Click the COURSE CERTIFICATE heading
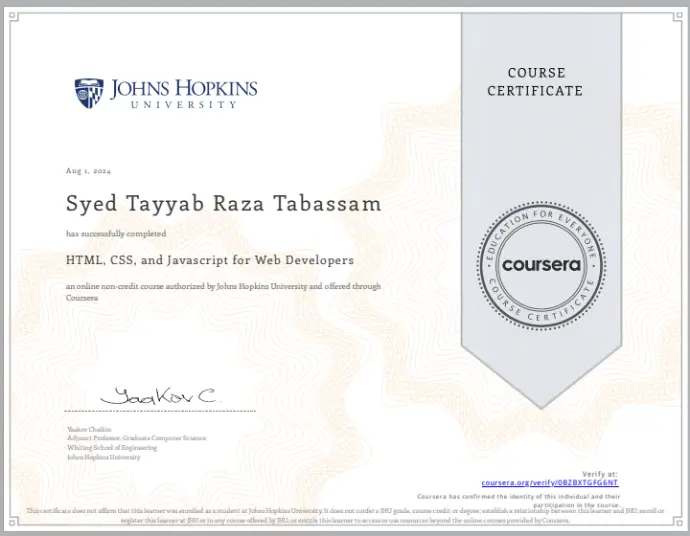 point(535,82)
